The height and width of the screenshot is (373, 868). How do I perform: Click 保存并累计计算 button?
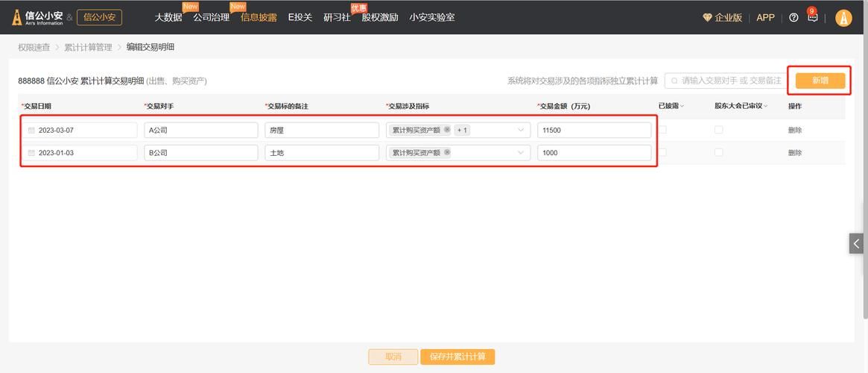coord(457,357)
